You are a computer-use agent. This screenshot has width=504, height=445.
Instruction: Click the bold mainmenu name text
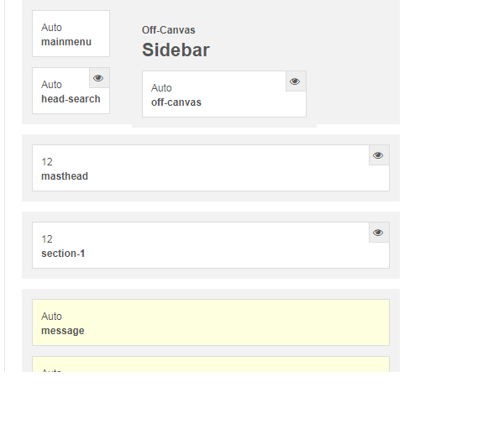click(66, 41)
